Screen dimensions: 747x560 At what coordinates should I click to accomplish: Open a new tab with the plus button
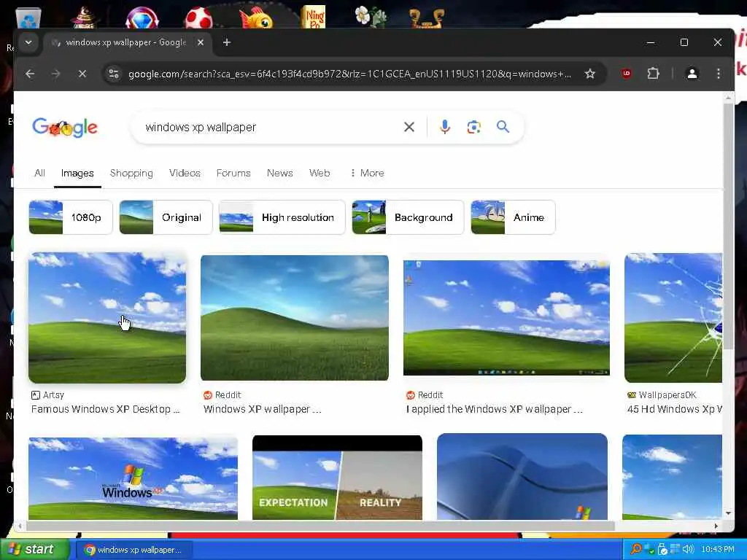point(227,42)
